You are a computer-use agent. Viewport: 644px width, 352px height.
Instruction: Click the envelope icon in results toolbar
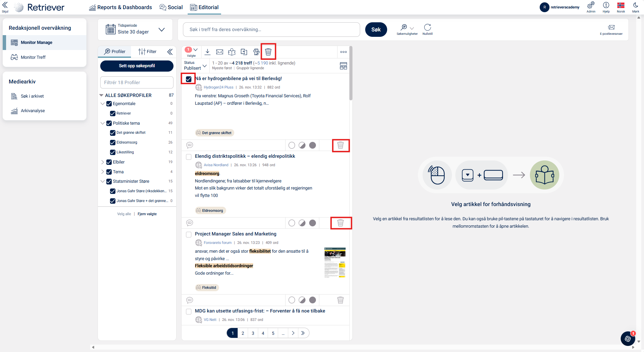click(220, 52)
